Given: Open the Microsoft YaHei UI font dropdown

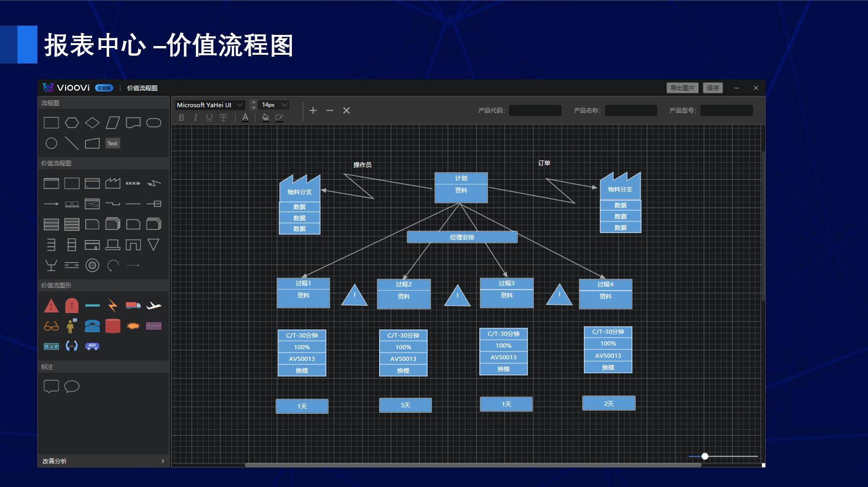Looking at the screenshot, I should coord(209,105).
